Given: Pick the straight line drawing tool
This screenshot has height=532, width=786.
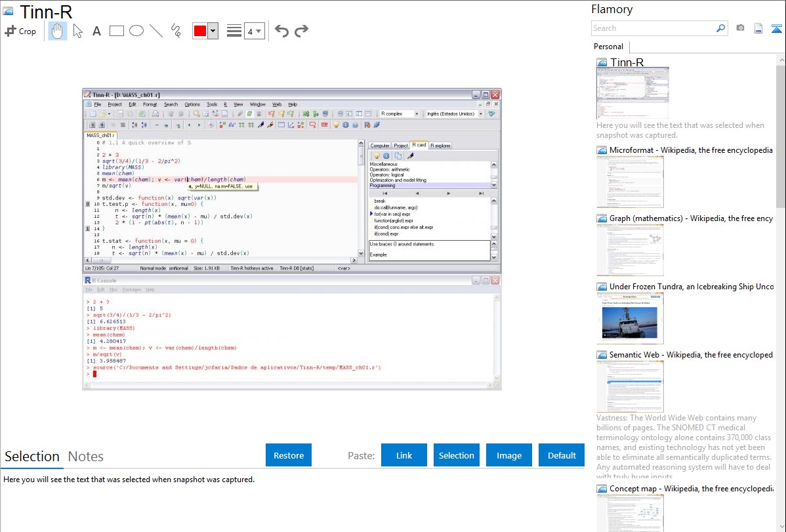Looking at the screenshot, I should coord(156,31).
